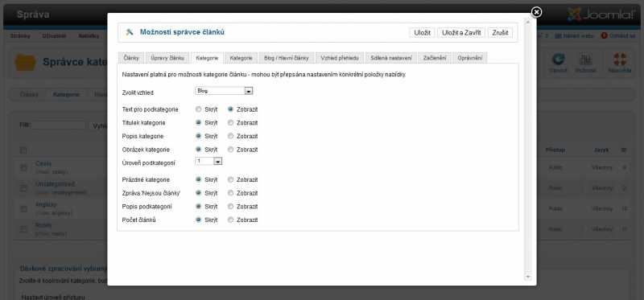Click the Články submenu item in background page

click(29, 94)
